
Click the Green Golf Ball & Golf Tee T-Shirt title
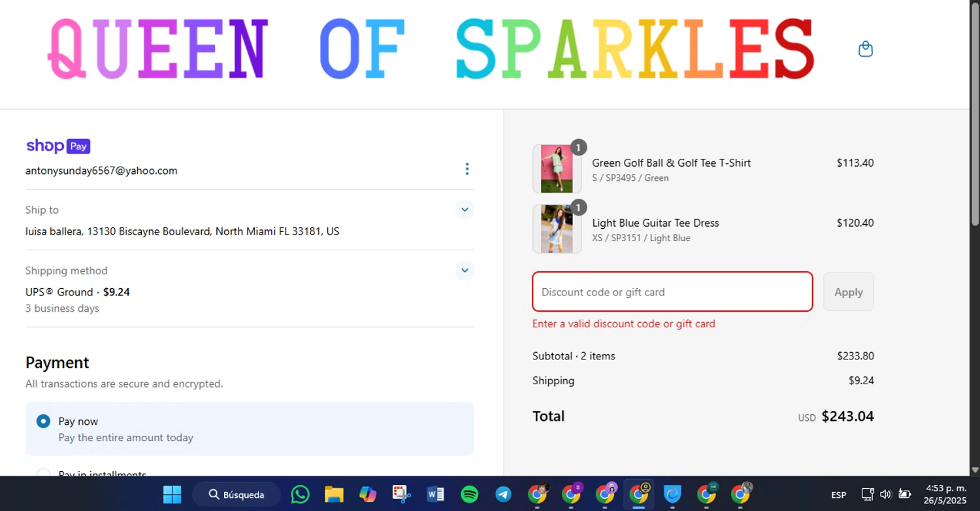pyautogui.click(x=672, y=163)
